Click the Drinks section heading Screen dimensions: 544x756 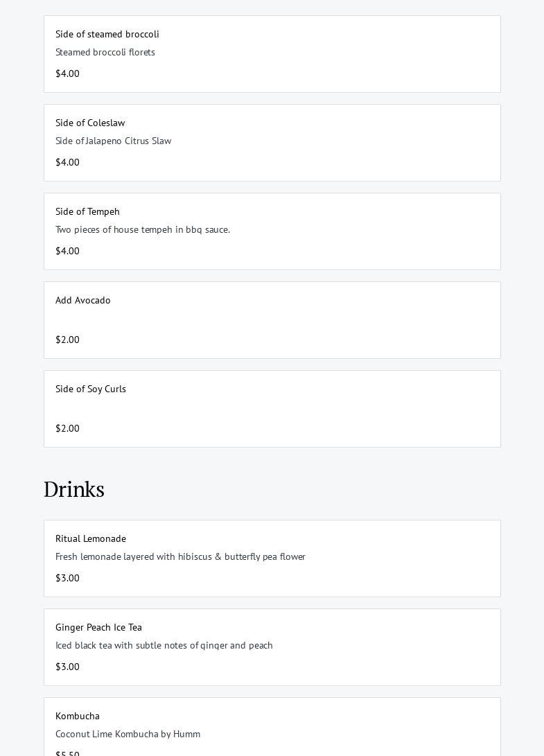pos(74,489)
